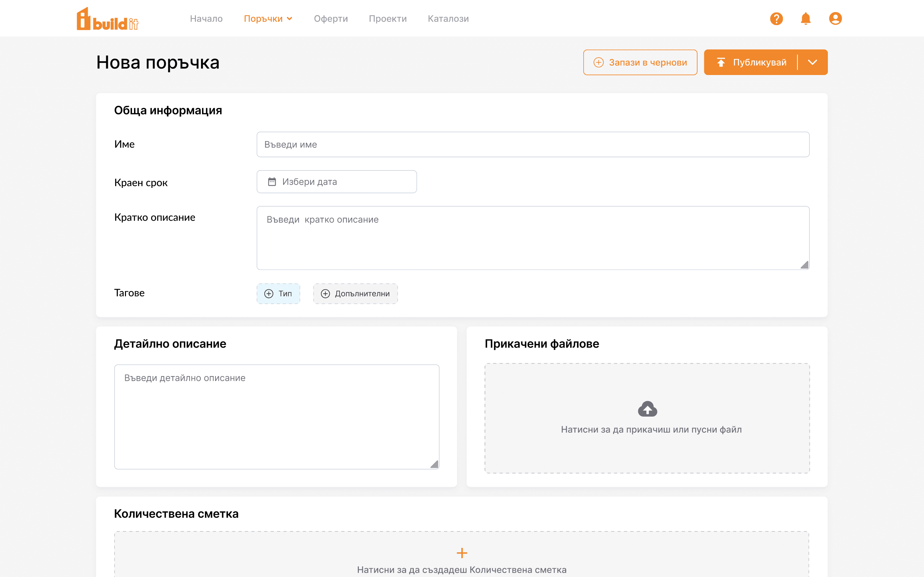The image size is (924, 577).
Task: Click the Кратко описание label
Action: pos(154,218)
